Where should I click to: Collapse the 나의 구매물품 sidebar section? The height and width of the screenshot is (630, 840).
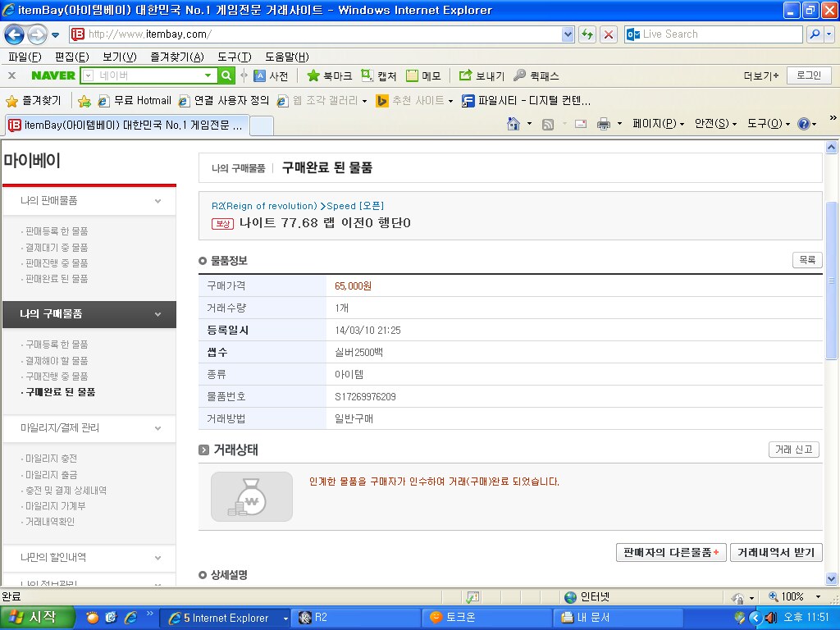[157, 314]
